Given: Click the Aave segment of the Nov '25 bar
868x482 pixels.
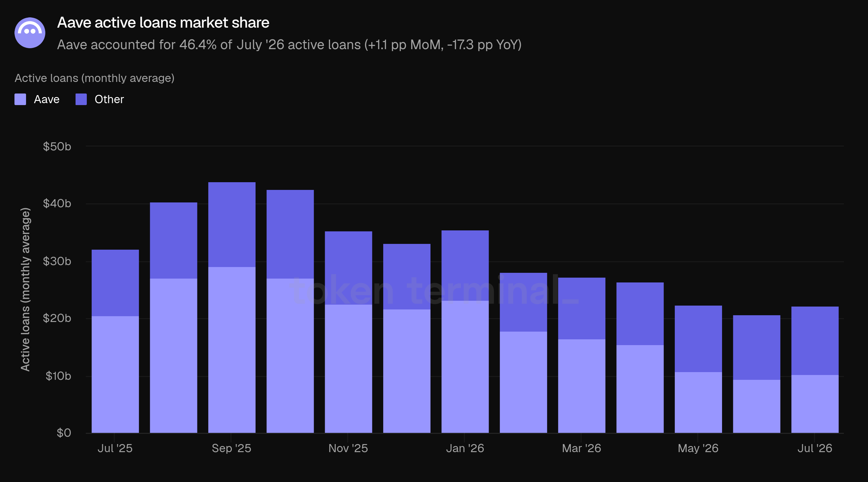Looking at the screenshot, I should click(348, 369).
